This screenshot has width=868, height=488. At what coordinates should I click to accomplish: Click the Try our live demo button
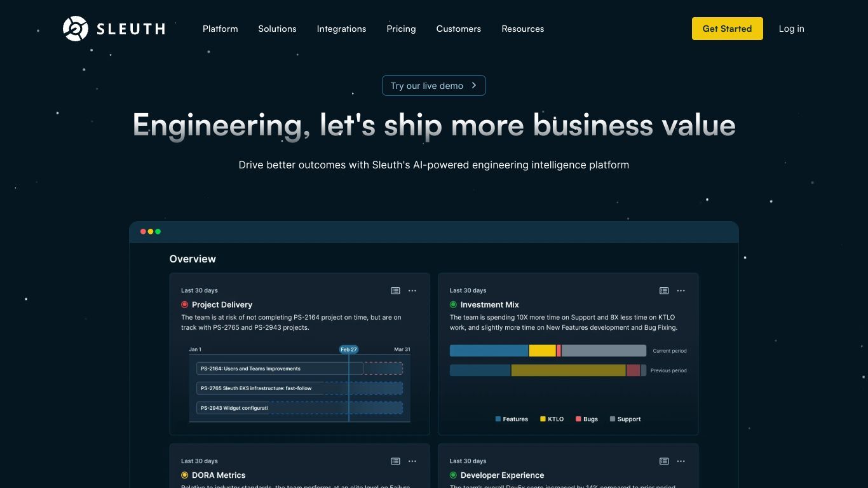pos(434,86)
